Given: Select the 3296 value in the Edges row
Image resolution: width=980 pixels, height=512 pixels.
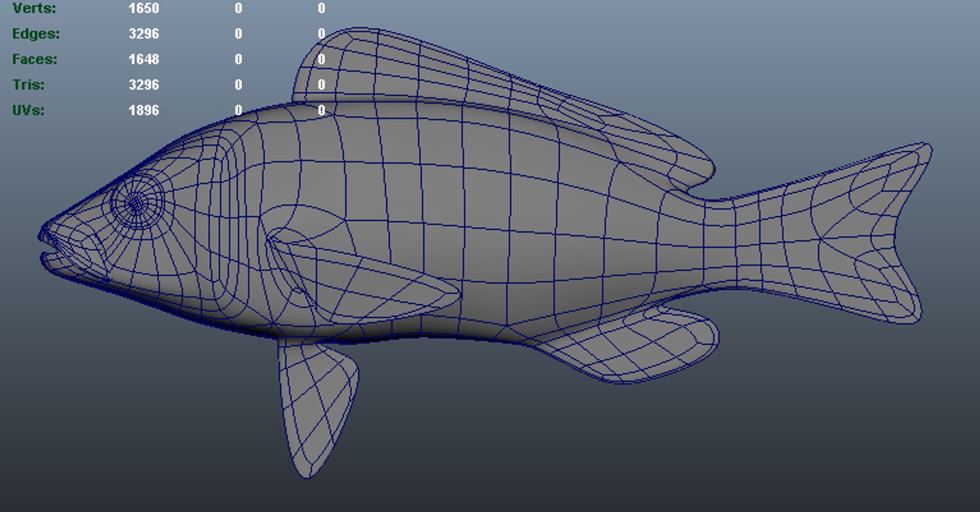Looking at the screenshot, I should click(144, 34).
